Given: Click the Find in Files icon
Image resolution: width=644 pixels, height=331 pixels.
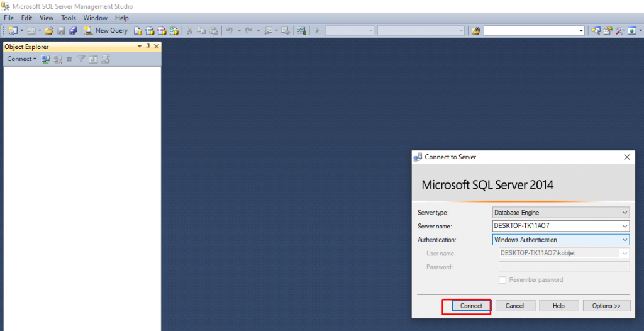Looking at the screenshot, I should (475, 30).
